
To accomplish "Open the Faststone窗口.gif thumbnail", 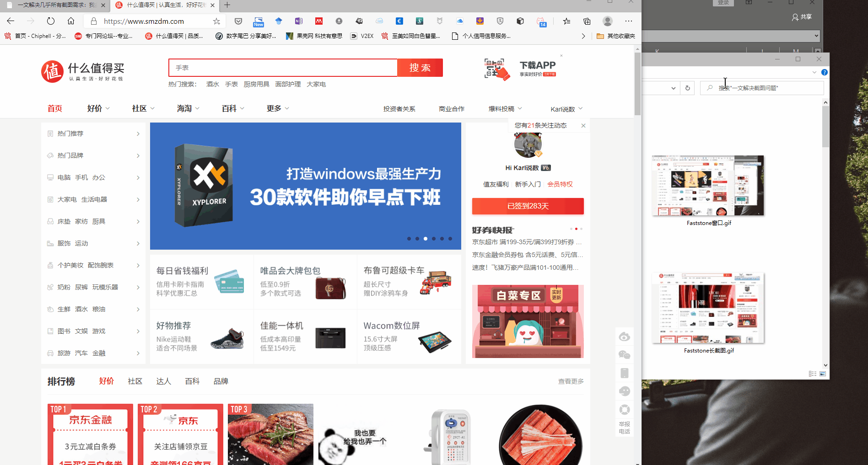I will coord(708,186).
